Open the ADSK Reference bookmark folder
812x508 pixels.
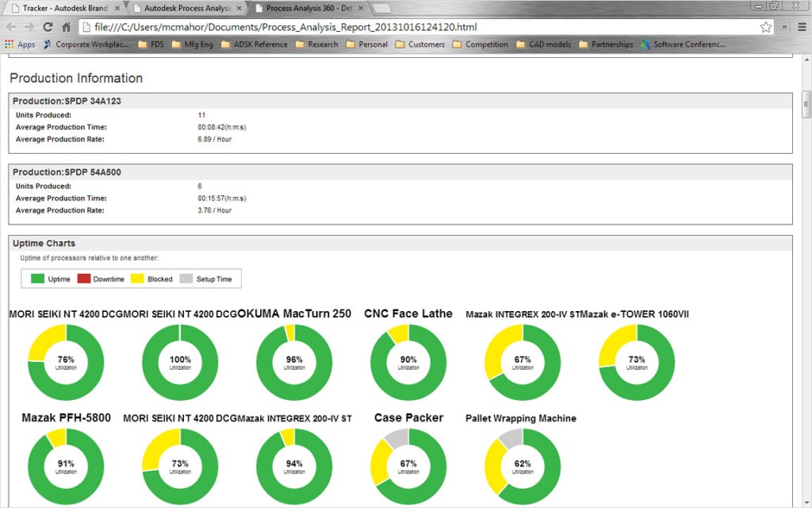(254, 44)
